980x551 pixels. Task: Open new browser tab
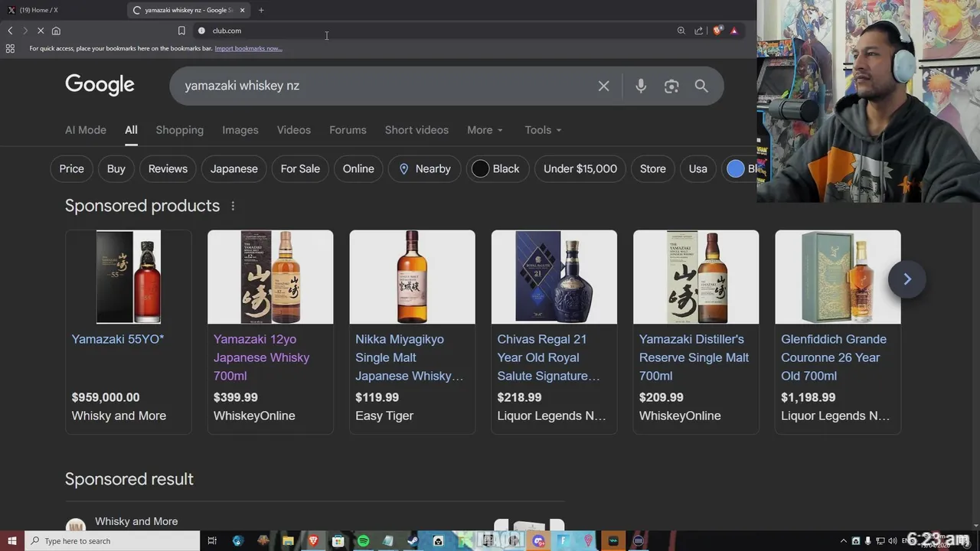pyautogui.click(x=261, y=10)
